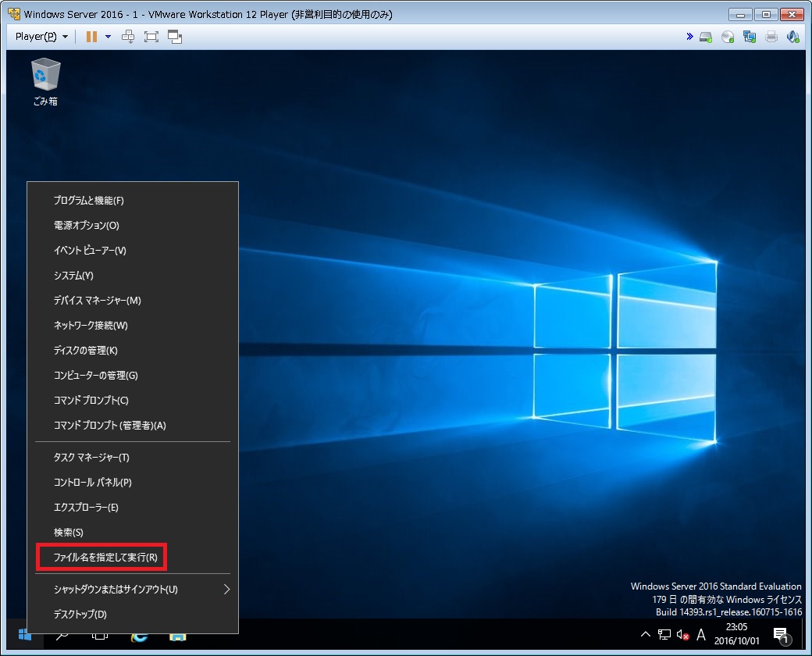Click the printer device icon
Viewport: 812px width, 656px height.
pyautogui.click(x=771, y=37)
